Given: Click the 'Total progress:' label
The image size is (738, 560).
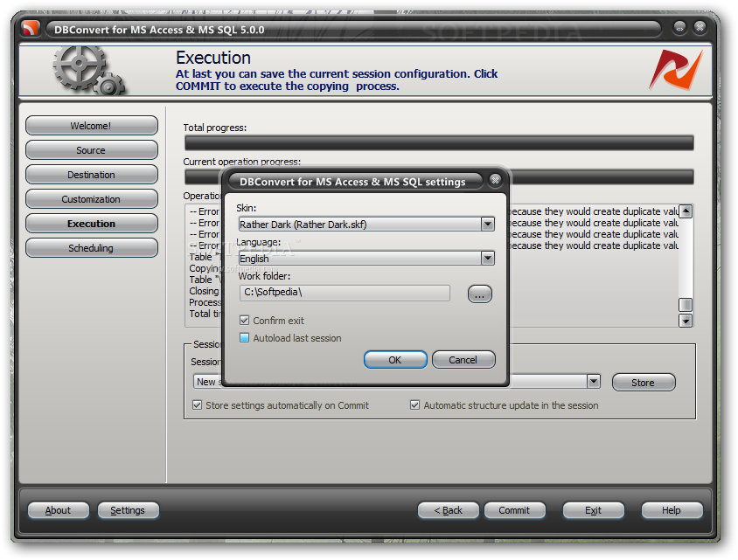Looking at the screenshot, I should [214, 128].
